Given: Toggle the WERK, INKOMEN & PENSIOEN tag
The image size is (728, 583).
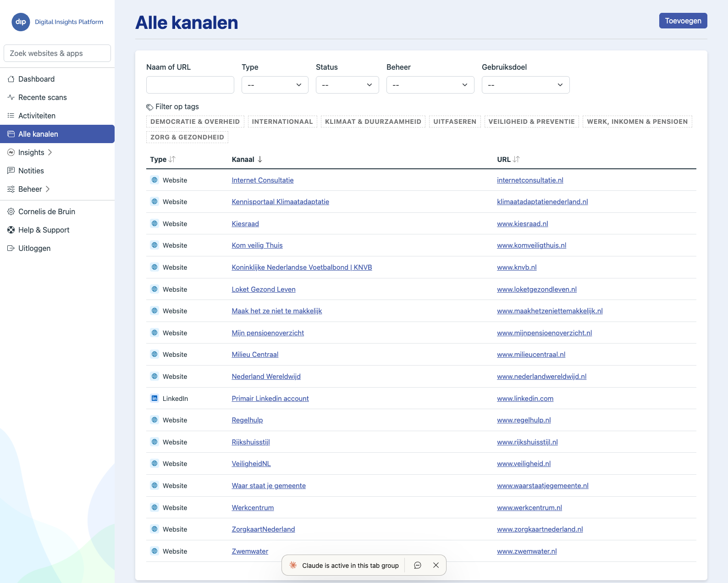Looking at the screenshot, I should click(637, 122).
